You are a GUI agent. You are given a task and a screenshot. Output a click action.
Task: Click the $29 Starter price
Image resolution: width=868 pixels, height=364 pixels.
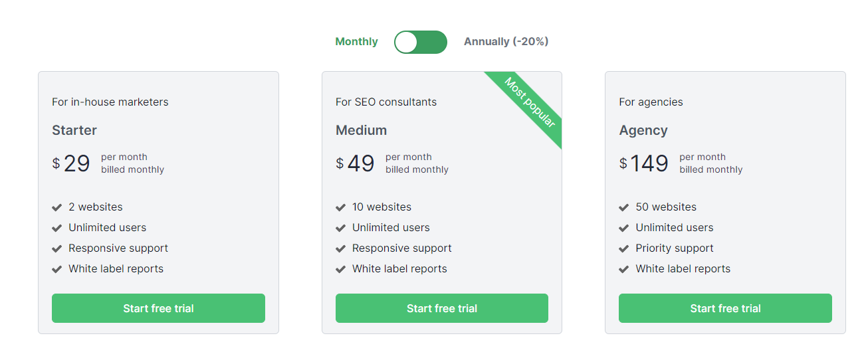click(x=71, y=163)
